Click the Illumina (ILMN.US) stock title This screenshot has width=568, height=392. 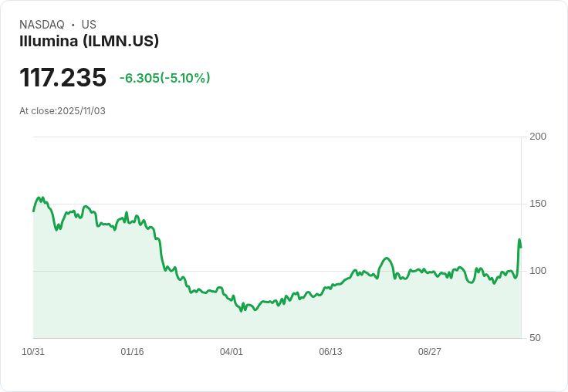pos(89,41)
